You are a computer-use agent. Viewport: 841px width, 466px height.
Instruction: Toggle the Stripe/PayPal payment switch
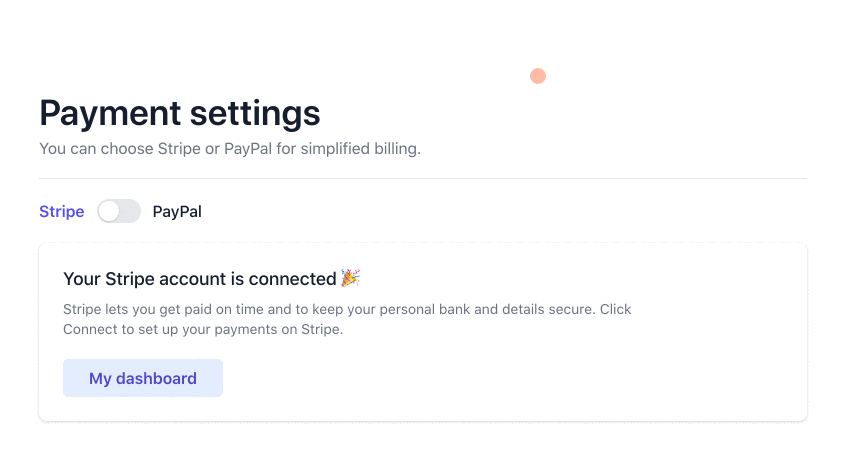click(119, 211)
